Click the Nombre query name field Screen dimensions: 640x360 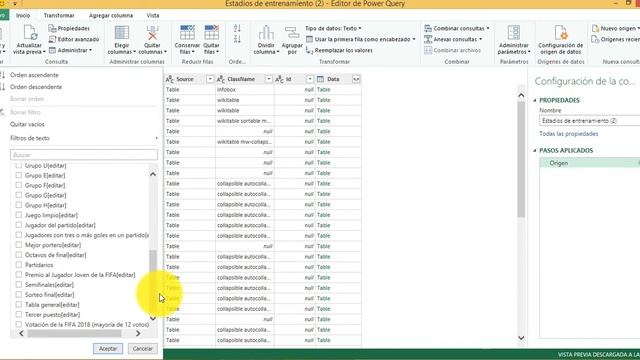[x=590, y=121]
